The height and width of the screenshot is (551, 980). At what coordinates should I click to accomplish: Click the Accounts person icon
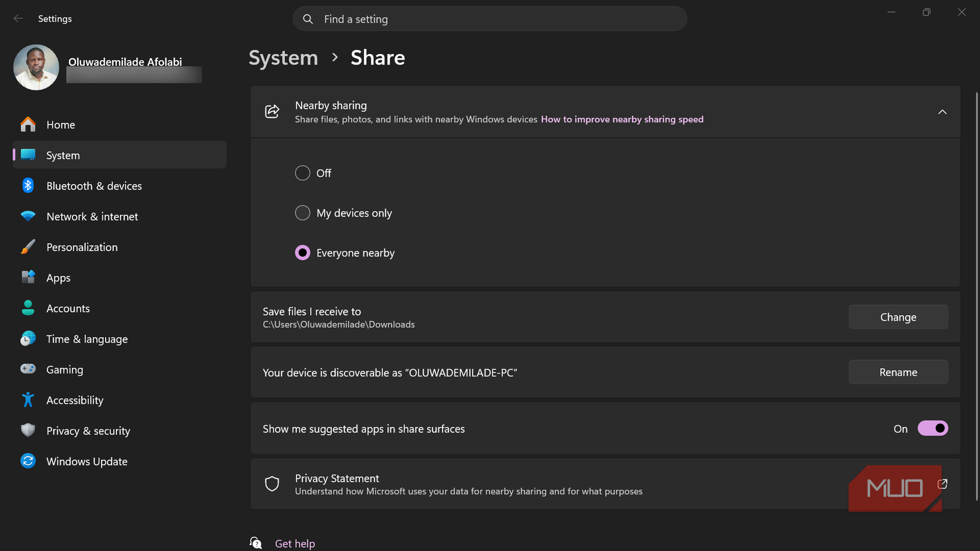28,308
